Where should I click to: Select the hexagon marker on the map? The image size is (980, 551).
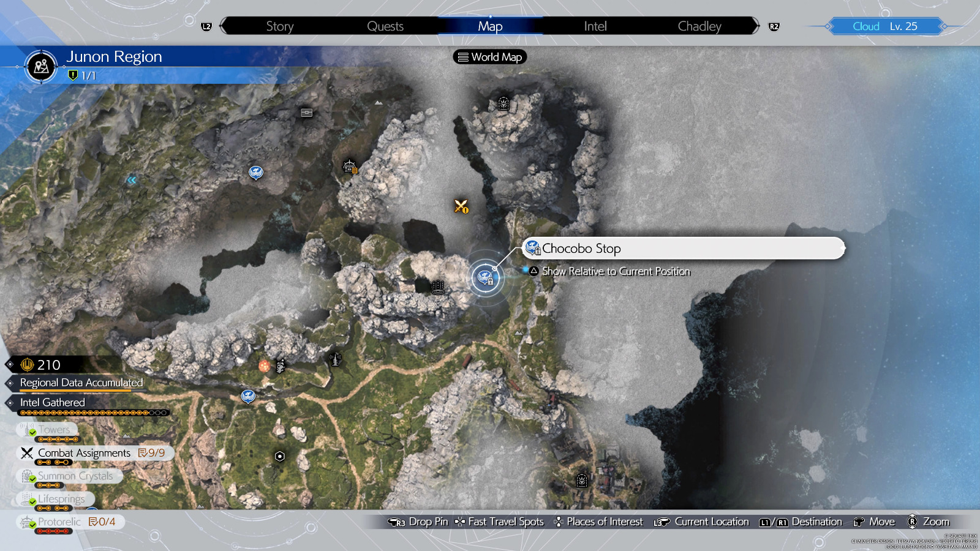click(280, 456)
